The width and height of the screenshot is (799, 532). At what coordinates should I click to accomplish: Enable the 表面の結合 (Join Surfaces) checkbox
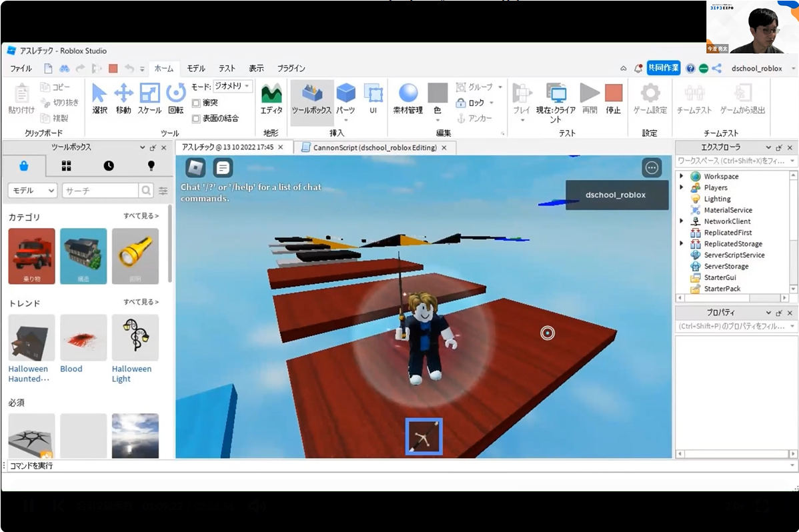[x=196, y=119]
